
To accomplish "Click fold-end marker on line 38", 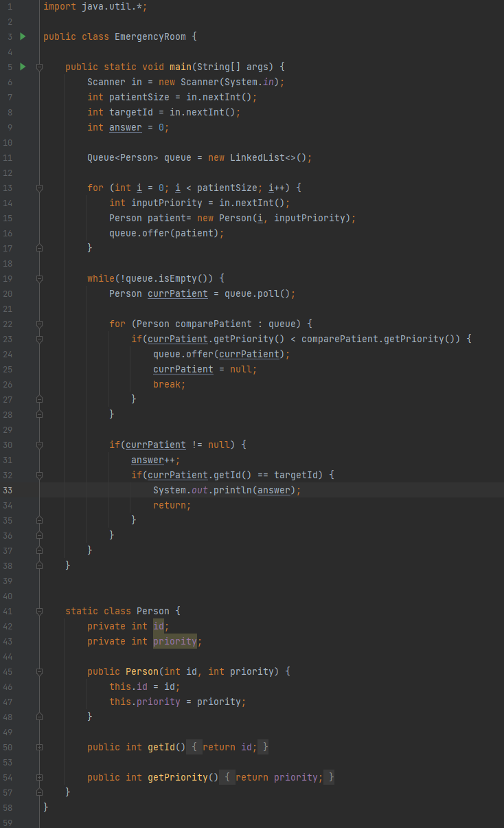I will tap(39, 566).
